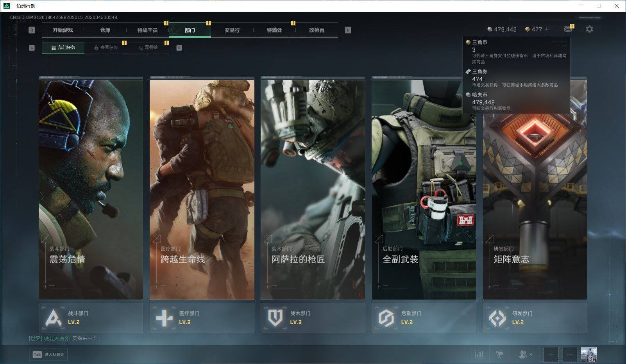Switch to the 开始游戏 tab
This screenshot has width=626, height=364.
click(63, 30)
